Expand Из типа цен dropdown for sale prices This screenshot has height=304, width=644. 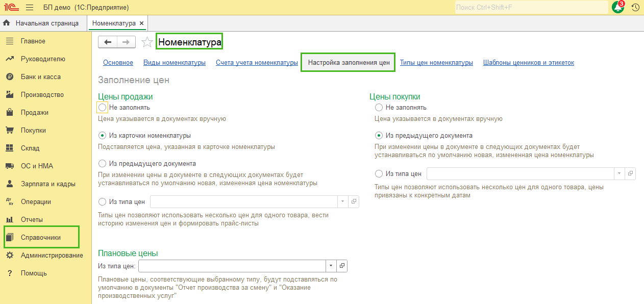pyautogui.click(x=342, y=202)
